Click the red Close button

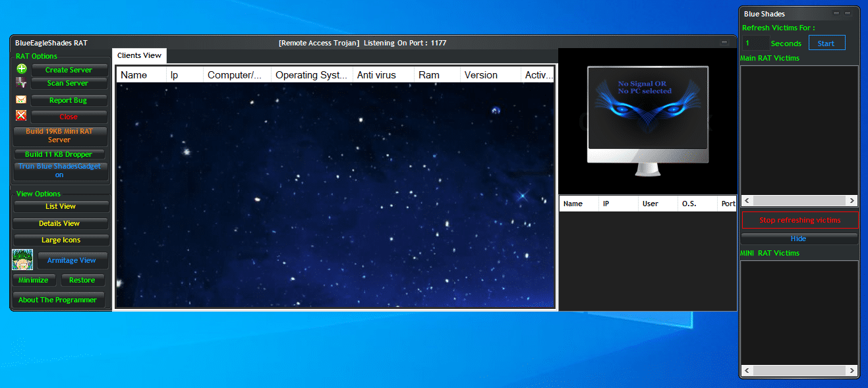(x=69, y=117)
